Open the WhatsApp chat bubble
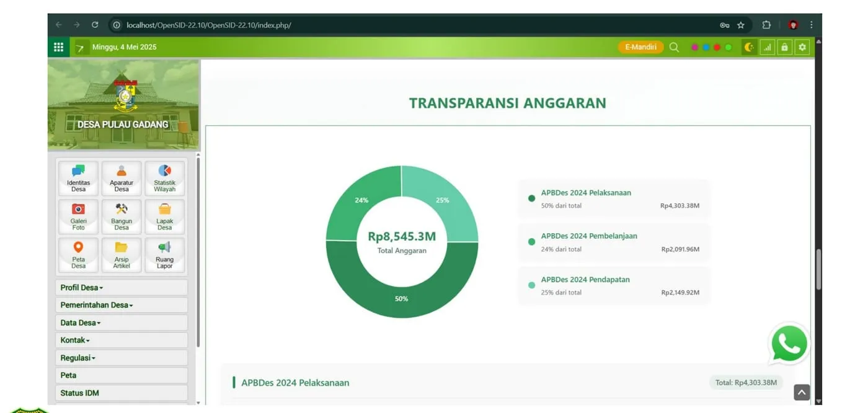Screen dimensions: 868x413 click(789, 344)
